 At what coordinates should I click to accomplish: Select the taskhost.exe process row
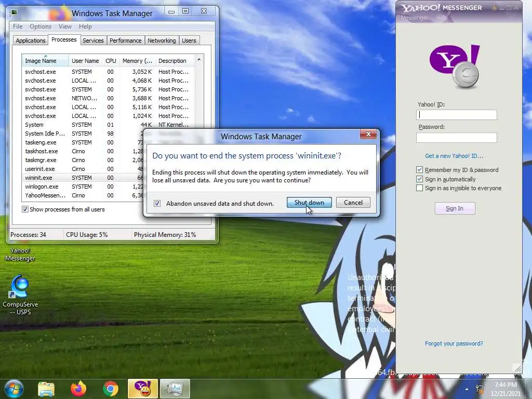(x=83, y=151)
